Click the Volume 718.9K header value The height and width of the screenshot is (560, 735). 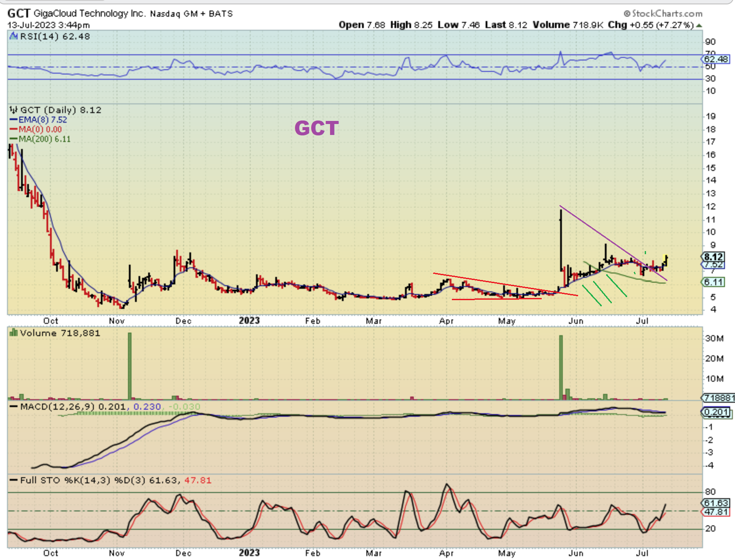568,25
